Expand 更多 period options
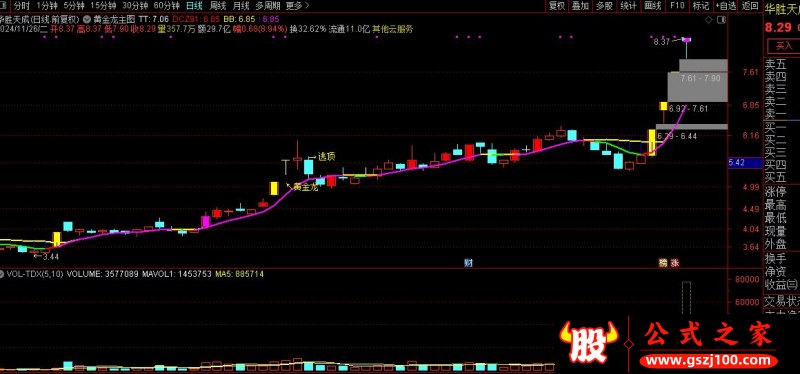 297,6
